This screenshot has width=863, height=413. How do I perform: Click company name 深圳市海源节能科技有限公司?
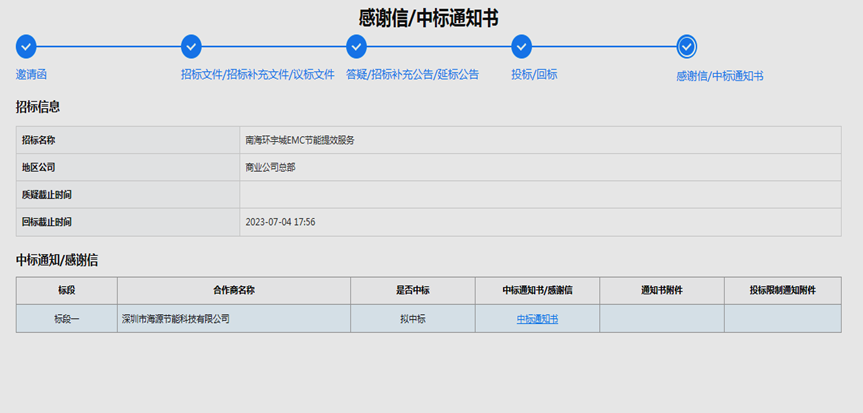point(175,319)
